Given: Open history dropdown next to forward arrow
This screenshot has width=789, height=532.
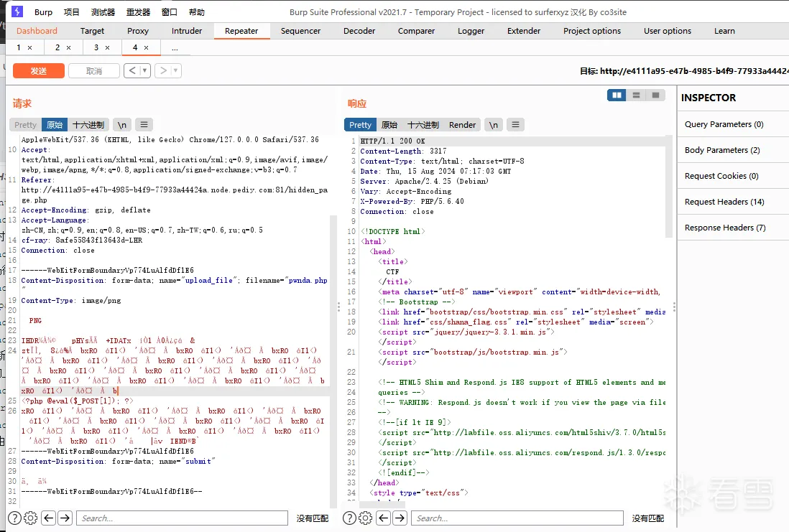Looking at the screenshot, I should pos(176,71).
